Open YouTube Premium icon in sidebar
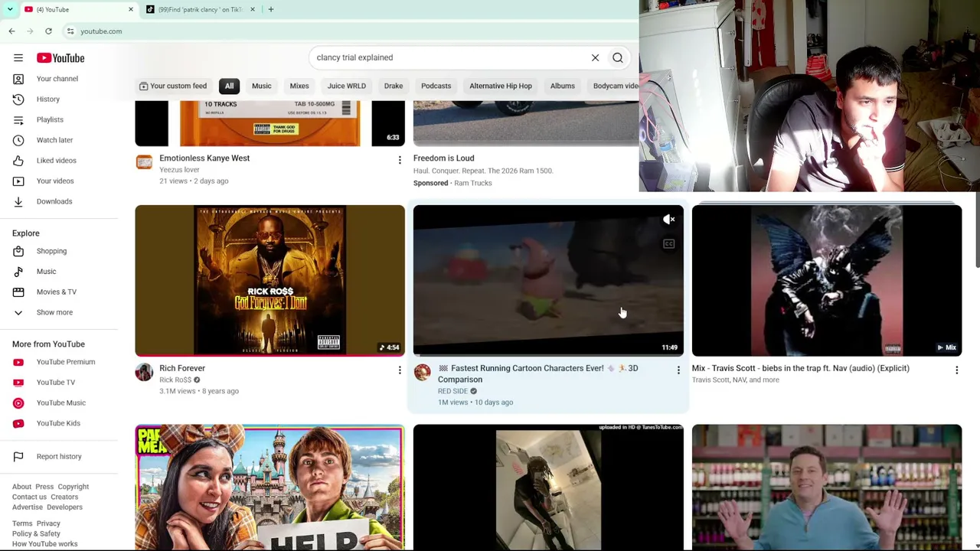The height and width of the screenshot is (551, 980). click(x=18, y=362)
